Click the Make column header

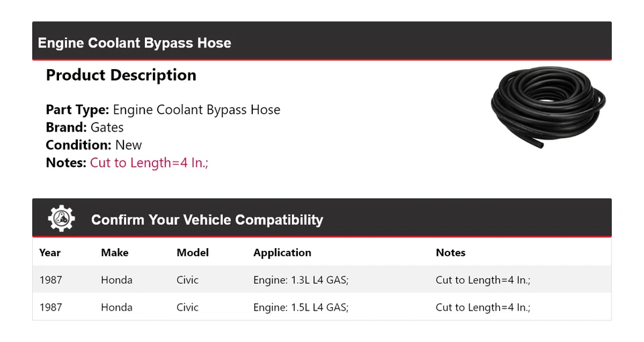pos(115,253)
